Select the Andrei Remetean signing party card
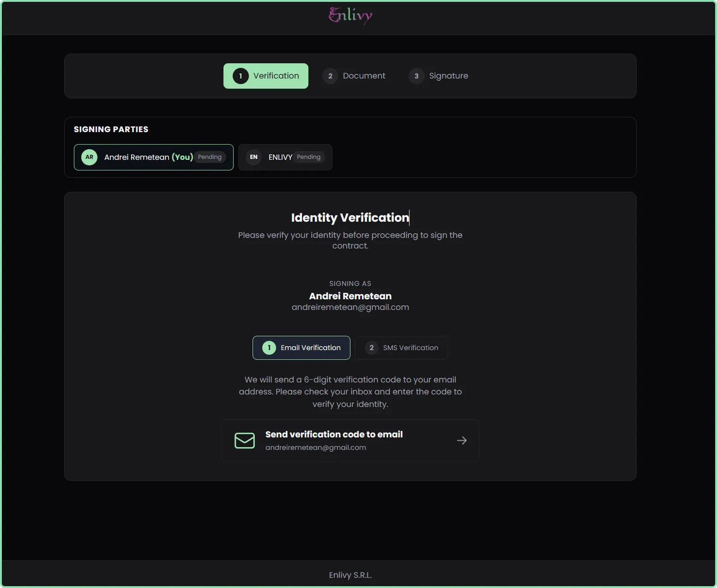This screenshot has width=717, height=588. 154,157
